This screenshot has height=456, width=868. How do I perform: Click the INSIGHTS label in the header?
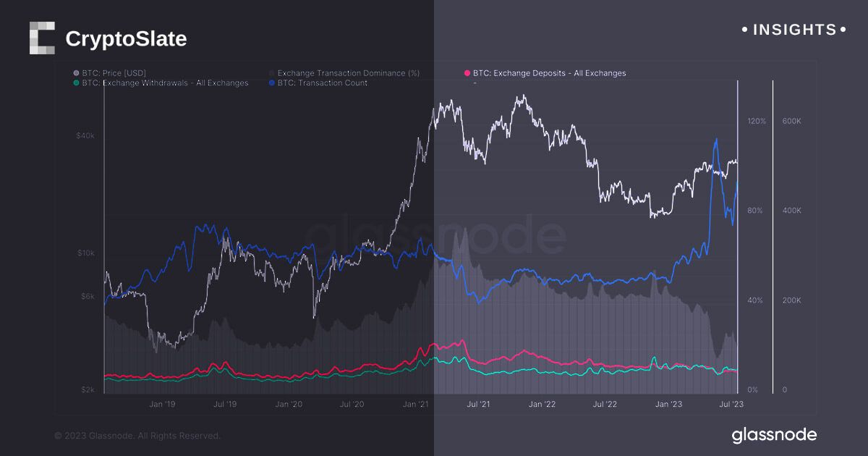point(794,30)
